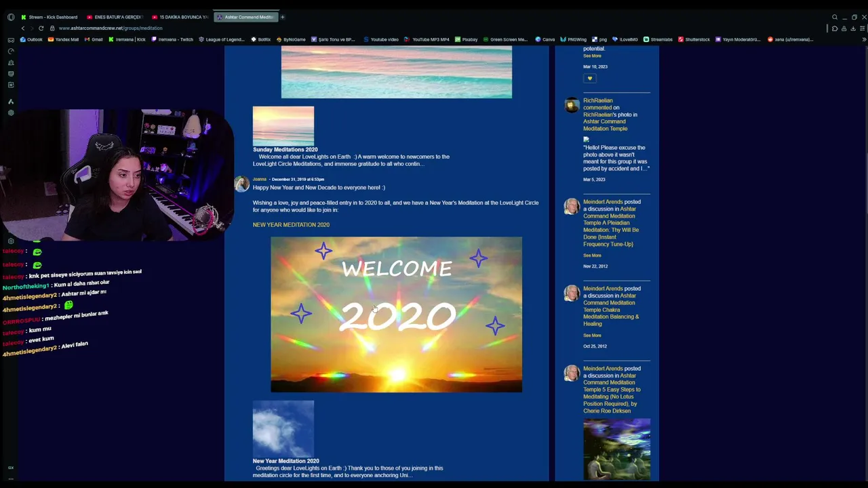Open the Green Screen Me bookmark

pyautogui.click(x=505, y=39)
